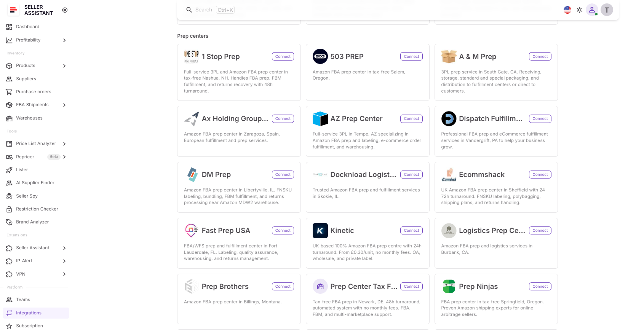Connect the Logistics Prep Center
The width and height of the screenshot is (644, 330).
[x=540, y=231]
